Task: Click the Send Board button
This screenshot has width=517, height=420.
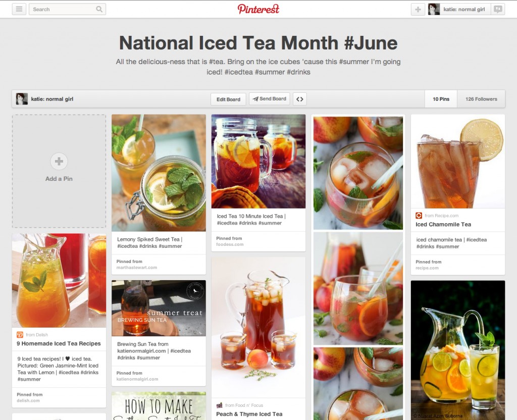Action: point(270,99)
